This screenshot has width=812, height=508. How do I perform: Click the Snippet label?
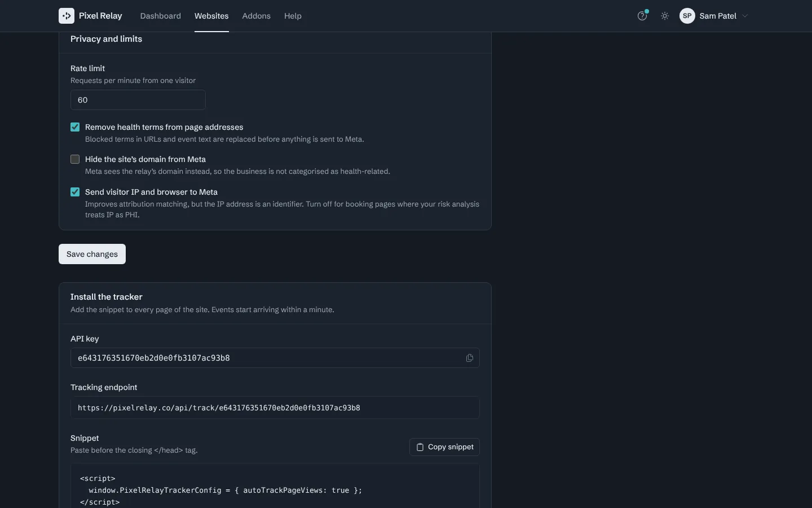[85, 438]
